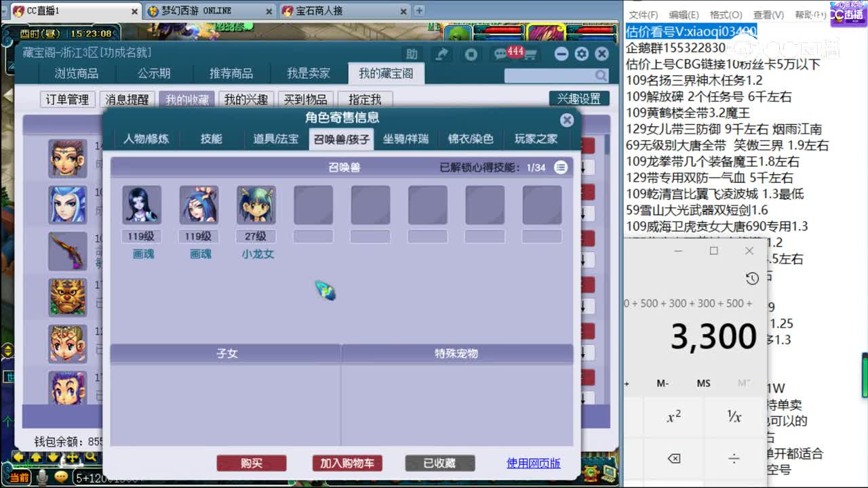Click the microphone icon at bottom left
The width and height of the screenshot is (868, 488).
click(41, 476)
